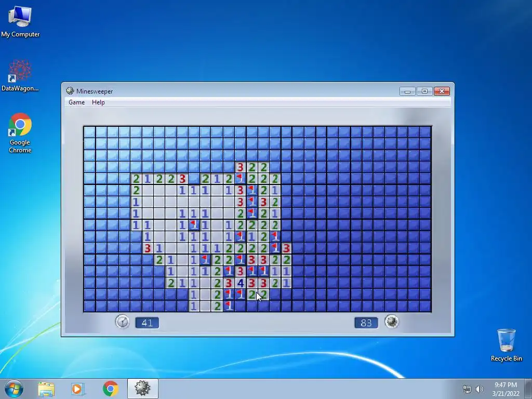
Task: Click the covered tile between red 3 and green 2
Action: [x=194, y=179]
